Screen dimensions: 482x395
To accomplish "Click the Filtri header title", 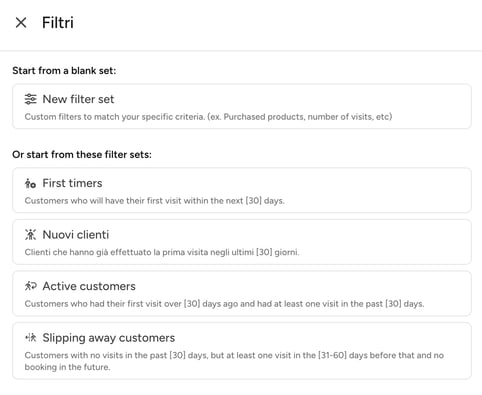I will tap(58, 23).
